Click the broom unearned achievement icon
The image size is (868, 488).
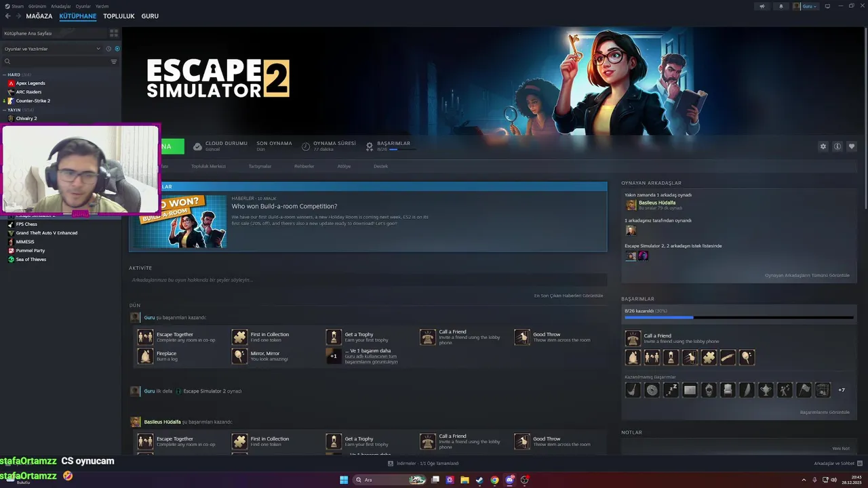[x=633, y=390]
